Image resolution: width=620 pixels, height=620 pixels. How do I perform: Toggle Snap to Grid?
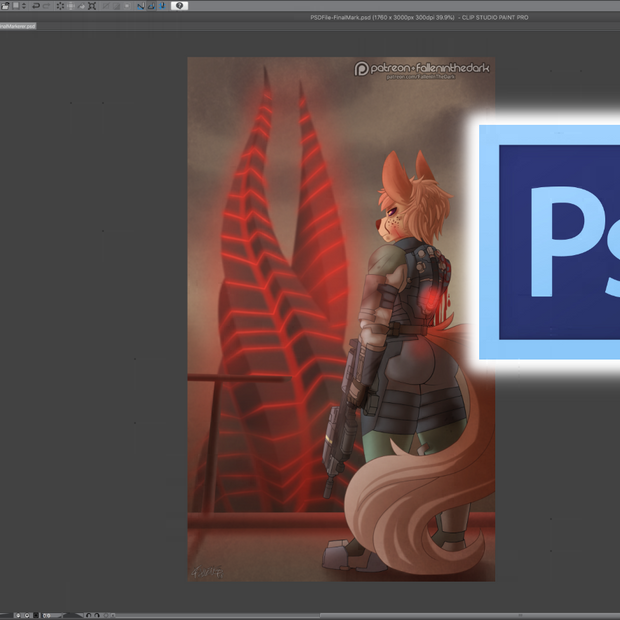[162, 6]
